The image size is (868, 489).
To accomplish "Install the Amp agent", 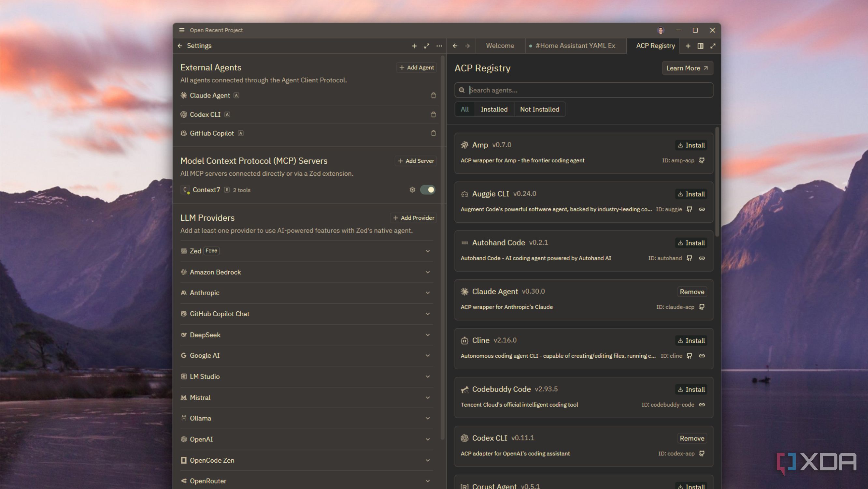I will pos(691,145).
